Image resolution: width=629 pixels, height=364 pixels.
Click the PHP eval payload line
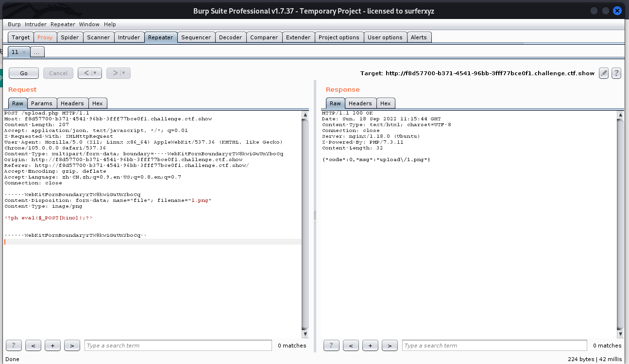(49, 218)
